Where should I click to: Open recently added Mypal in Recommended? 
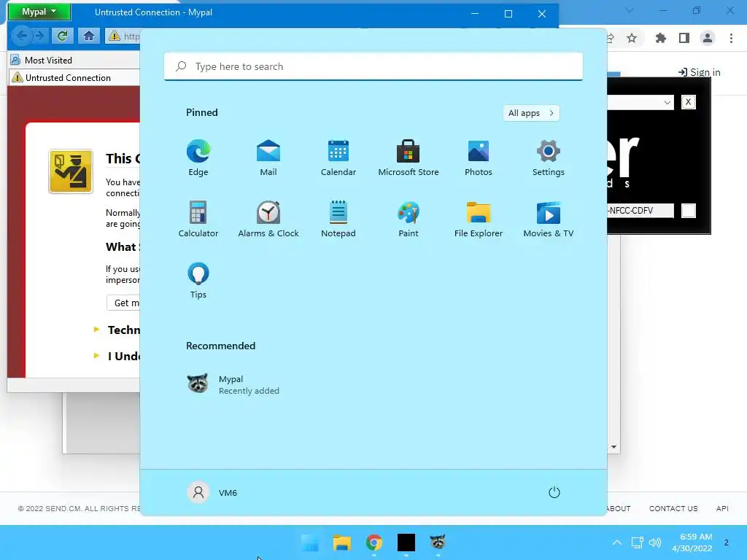coord(233,384)
